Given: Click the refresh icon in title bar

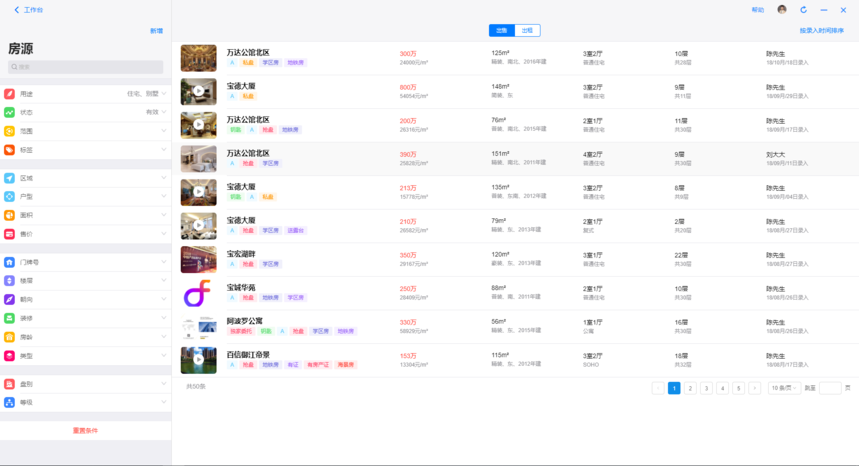Looking at the screenshot, I should pos(803,10).
